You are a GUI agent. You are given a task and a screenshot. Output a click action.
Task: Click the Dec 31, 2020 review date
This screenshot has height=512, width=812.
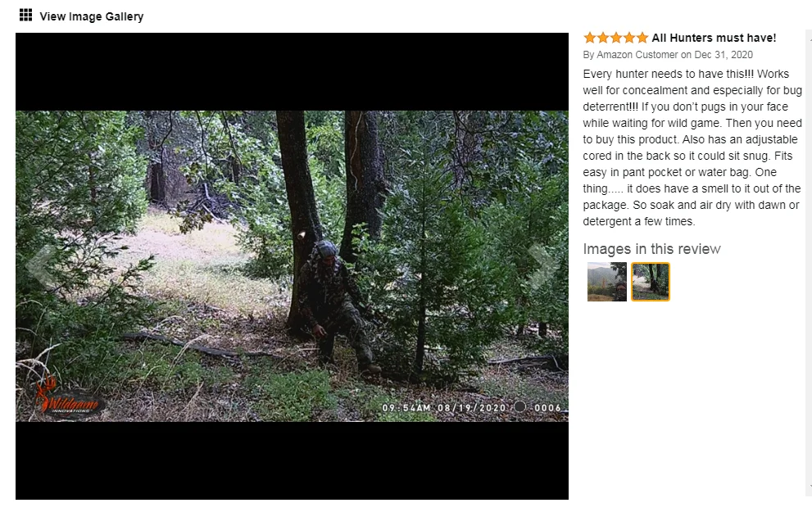[724, 54]
